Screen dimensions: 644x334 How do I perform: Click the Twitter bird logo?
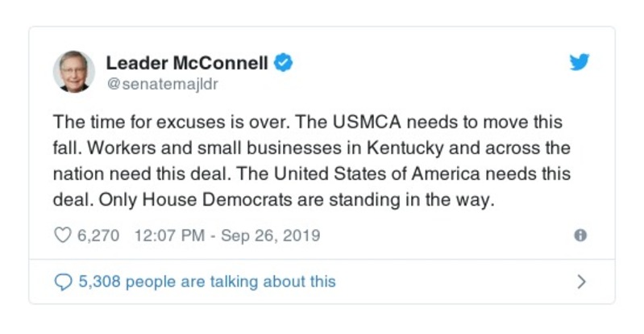pyautogui.click(x=579, y=63)
